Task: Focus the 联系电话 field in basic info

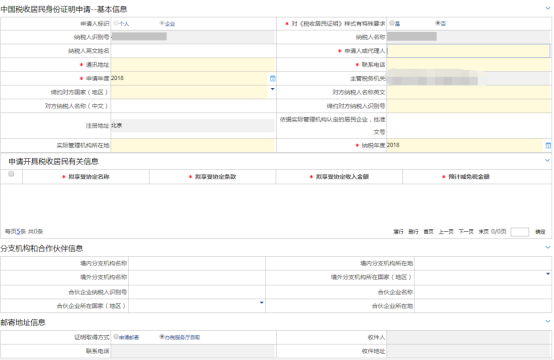Action: pyautogui.click(x=469, y=65)
